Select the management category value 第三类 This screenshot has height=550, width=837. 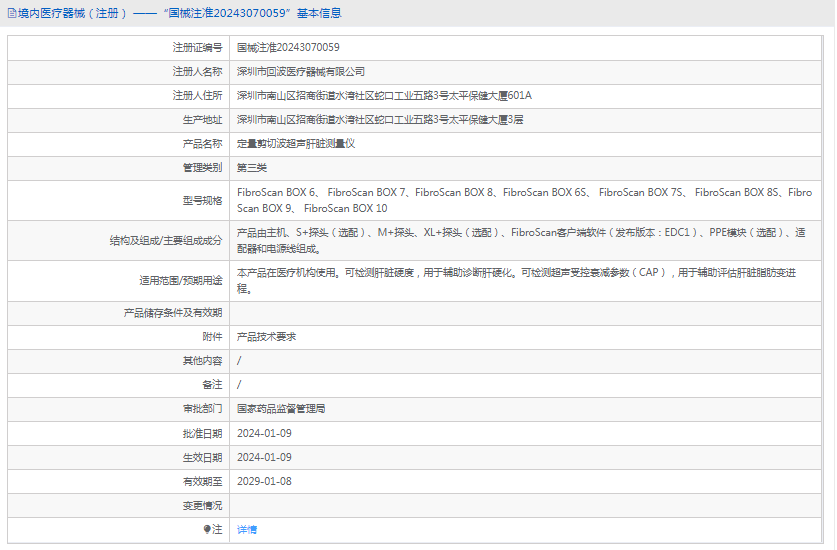[251, 168]
